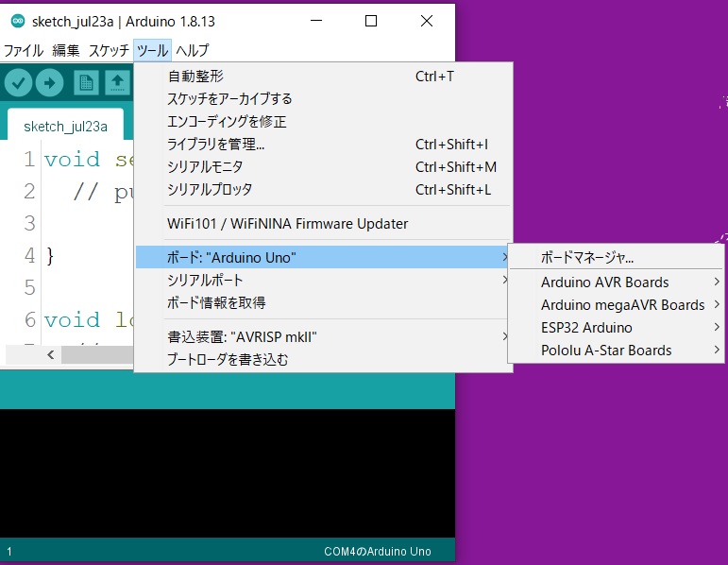Maximize the Arduino window
This screenshot has width=728, height=565.
click(371, 21)
